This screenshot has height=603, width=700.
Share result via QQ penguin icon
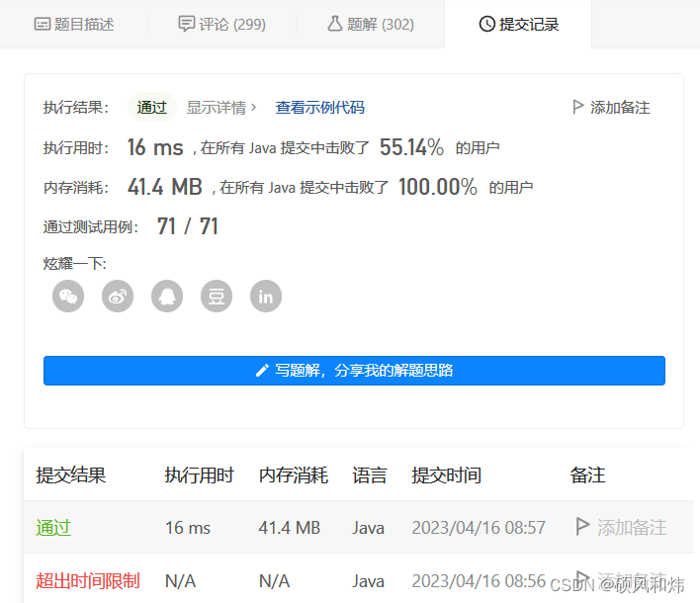167,297
